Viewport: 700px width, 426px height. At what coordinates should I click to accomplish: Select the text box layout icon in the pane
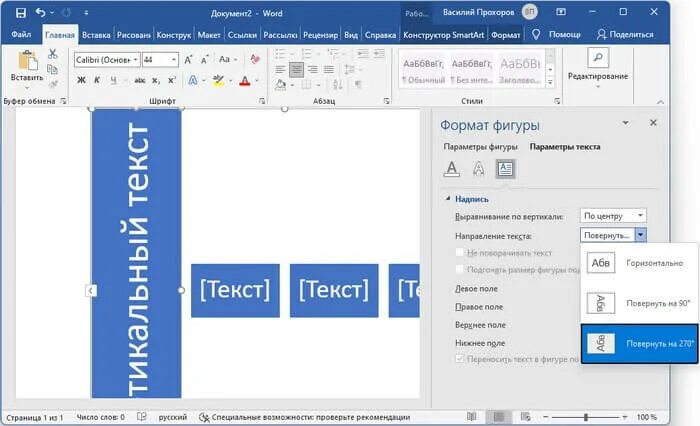point(505,169)
